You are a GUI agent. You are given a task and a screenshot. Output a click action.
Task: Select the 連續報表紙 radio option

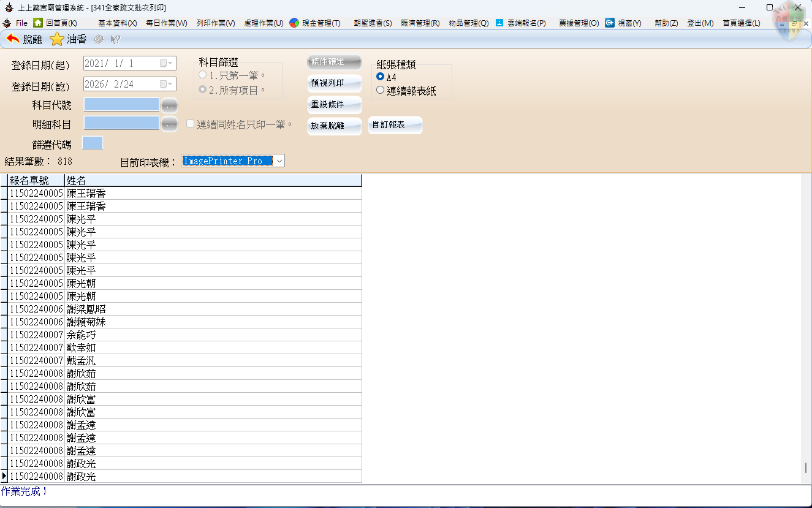381,90
